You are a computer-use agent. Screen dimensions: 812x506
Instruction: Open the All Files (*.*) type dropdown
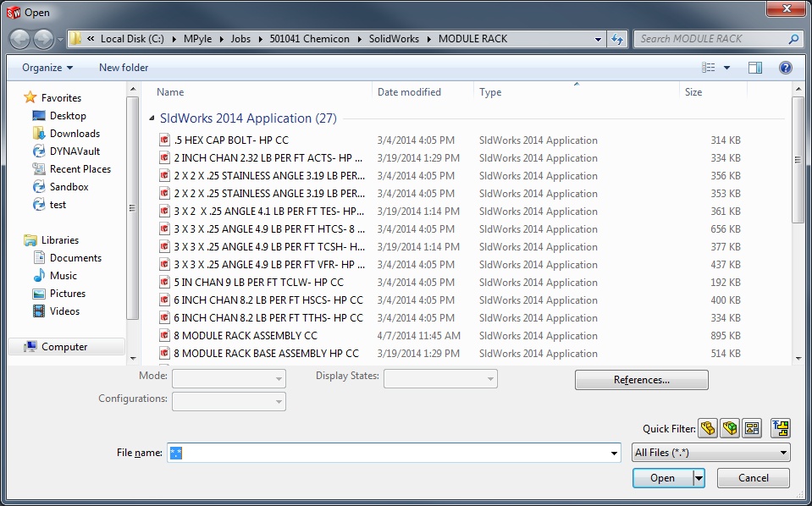coord(711,453)
